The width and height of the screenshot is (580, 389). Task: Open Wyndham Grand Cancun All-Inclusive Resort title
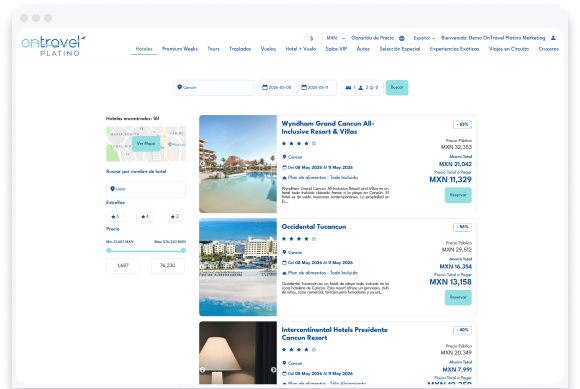(328, 128)
